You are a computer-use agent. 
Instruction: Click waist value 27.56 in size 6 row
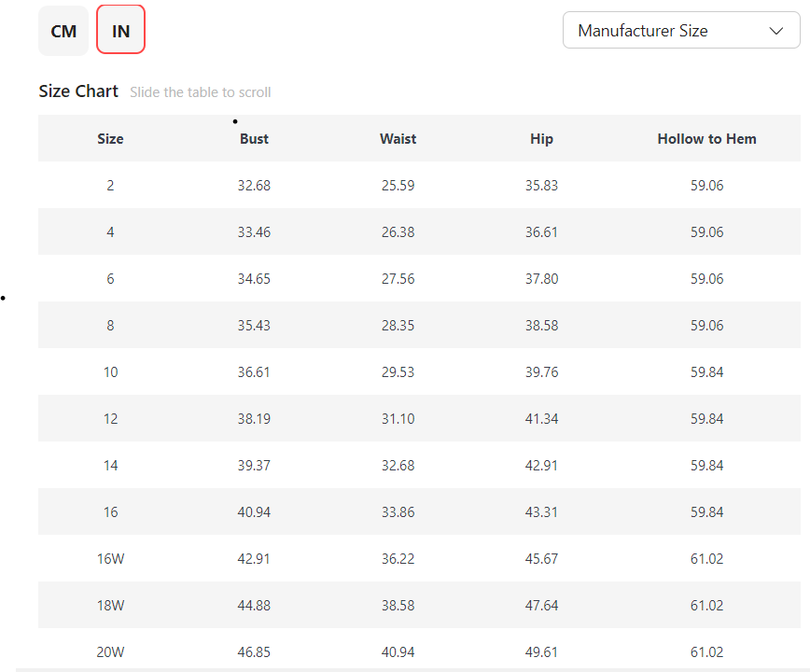(x=398, y=279)
